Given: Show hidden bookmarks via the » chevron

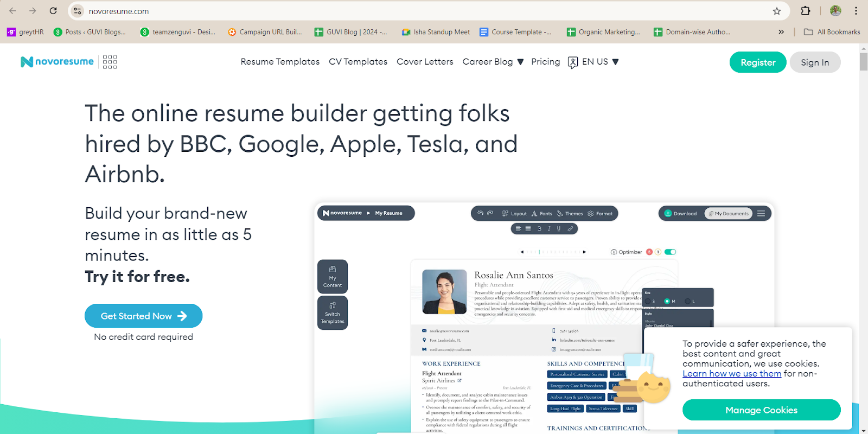Looking at the screenshot, I should (781, 32).
